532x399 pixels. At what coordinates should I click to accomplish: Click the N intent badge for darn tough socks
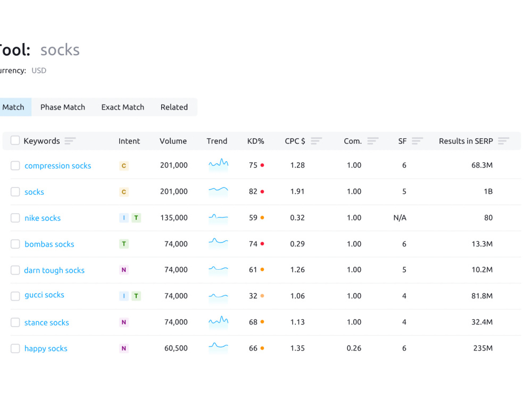click(124, 270)
